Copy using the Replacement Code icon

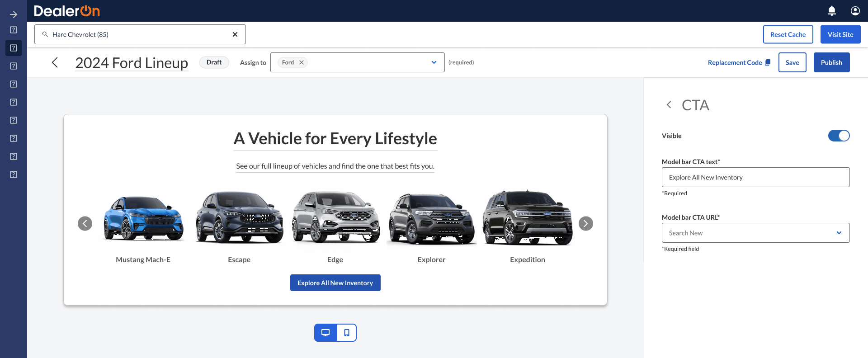(x=768, y=62)
